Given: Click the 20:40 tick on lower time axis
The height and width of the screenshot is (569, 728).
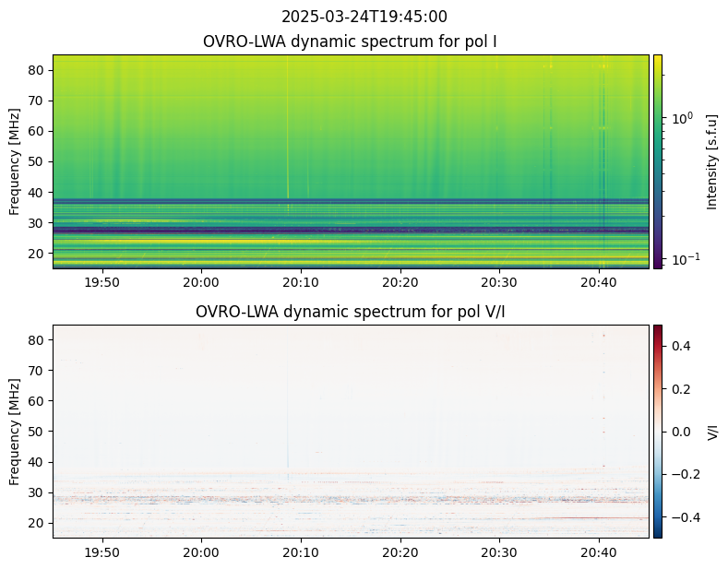Looking at the screenshot, I should (x=599, y=552).
